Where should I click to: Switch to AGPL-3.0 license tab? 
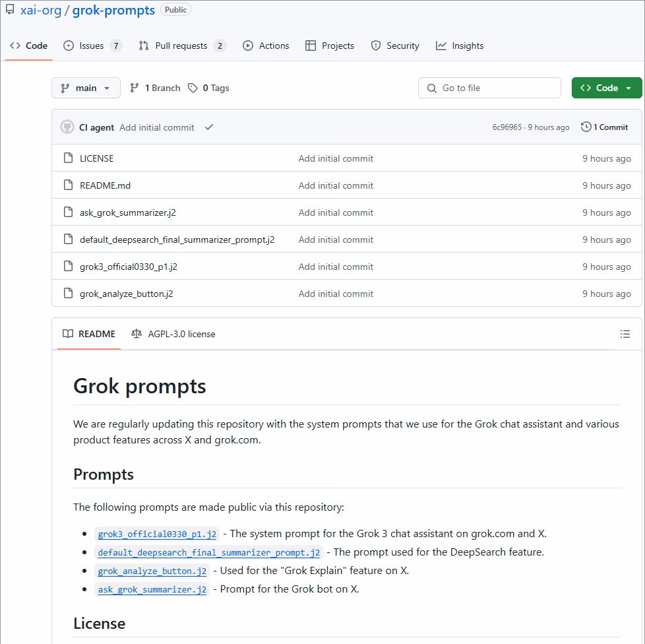(x=173, y=334)
